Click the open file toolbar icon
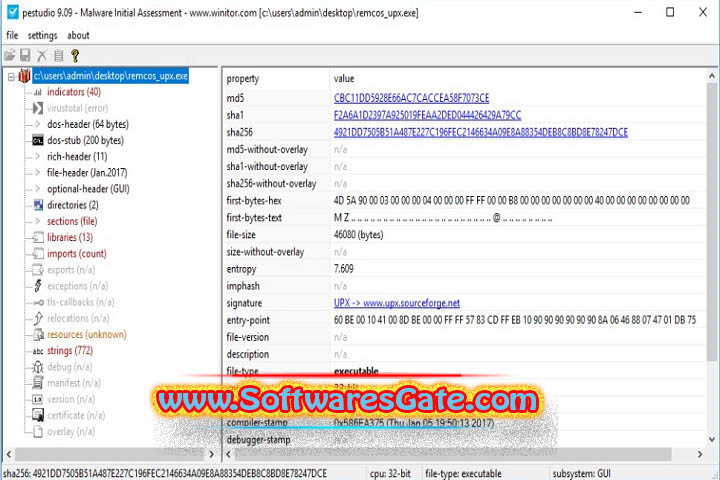 (x=10, y=56)
